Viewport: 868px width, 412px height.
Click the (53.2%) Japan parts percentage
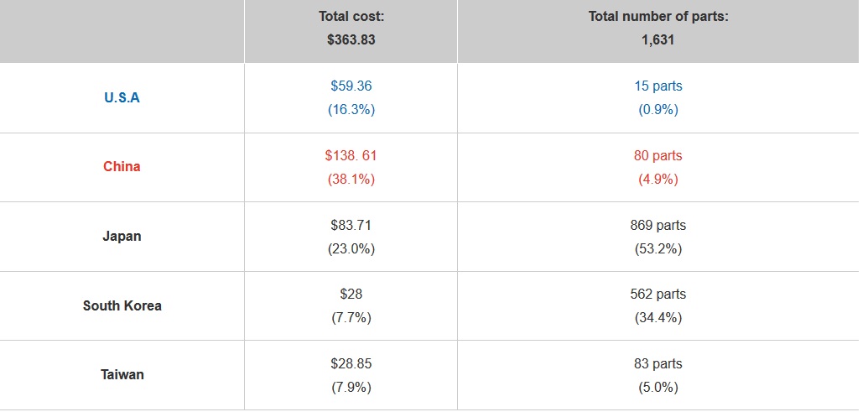[657, 248]
